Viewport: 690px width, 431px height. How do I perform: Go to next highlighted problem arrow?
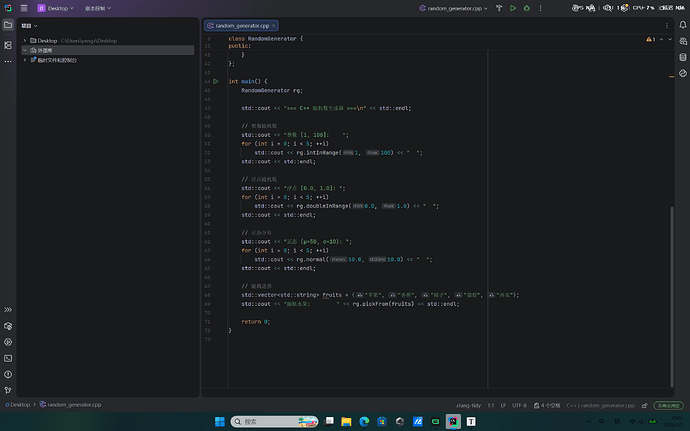click(670, 39)
